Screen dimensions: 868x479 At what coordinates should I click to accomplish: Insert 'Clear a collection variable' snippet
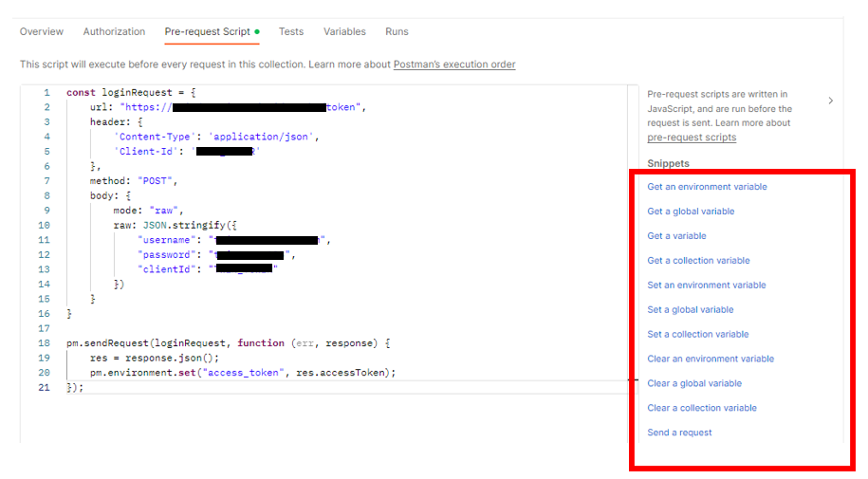pyautogui.click(x=701, y=408)
